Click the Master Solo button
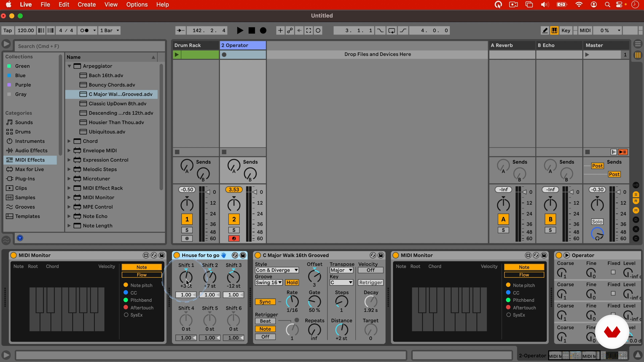 pyautogui.click(x=597, y=222)
